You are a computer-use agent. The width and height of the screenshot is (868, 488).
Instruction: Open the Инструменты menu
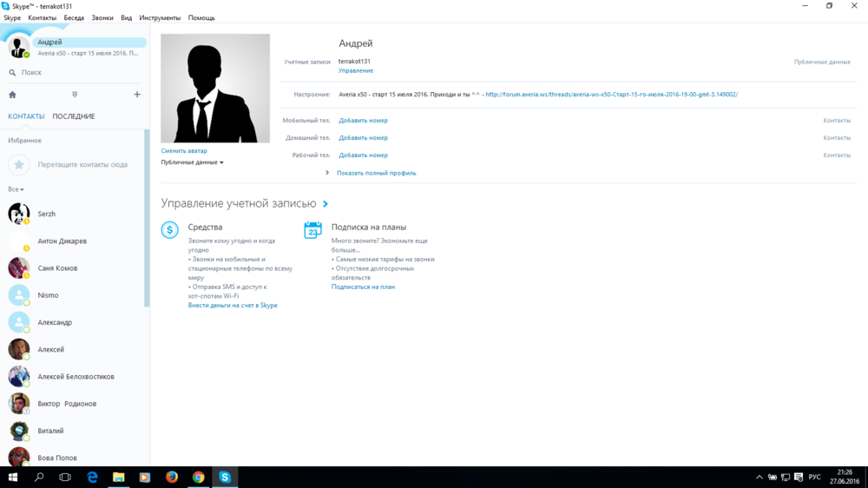click(x=160, y=17)
